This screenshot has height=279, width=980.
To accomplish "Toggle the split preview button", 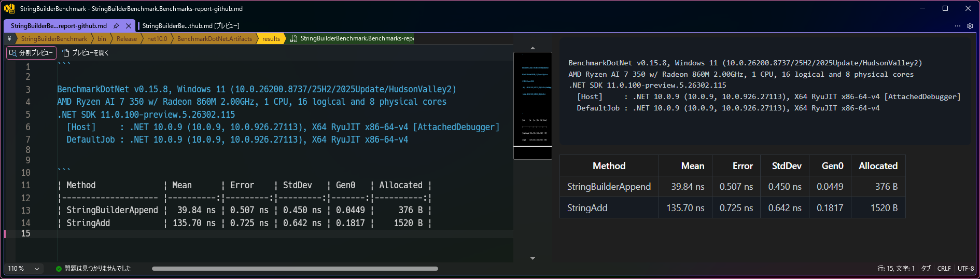I will tap(31, 53).
